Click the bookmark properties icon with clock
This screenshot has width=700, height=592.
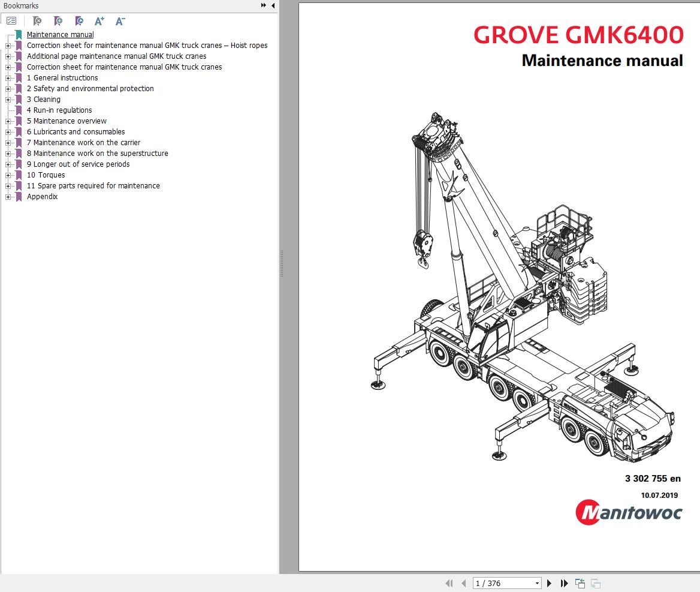click(x=79, y=21)
